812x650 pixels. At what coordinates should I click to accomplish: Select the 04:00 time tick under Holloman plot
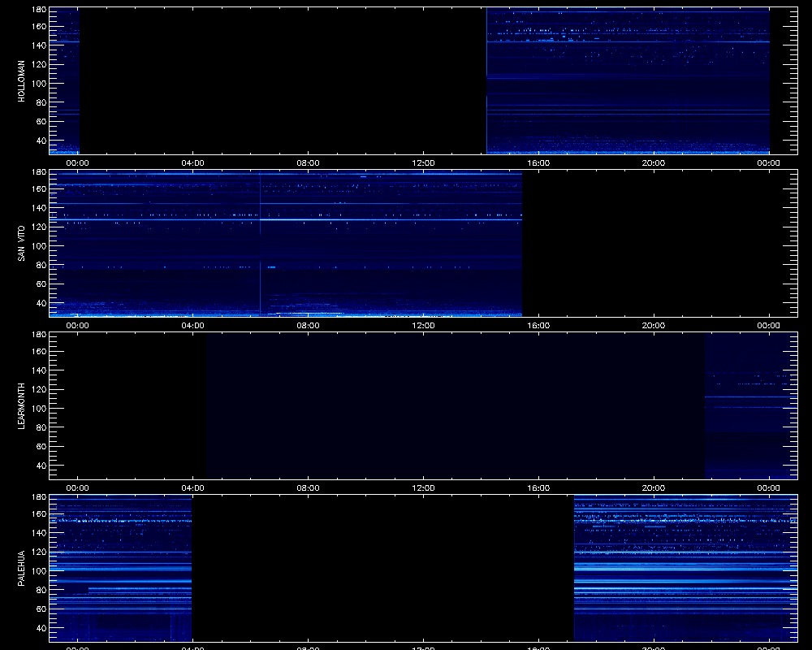tap(192, 162)
